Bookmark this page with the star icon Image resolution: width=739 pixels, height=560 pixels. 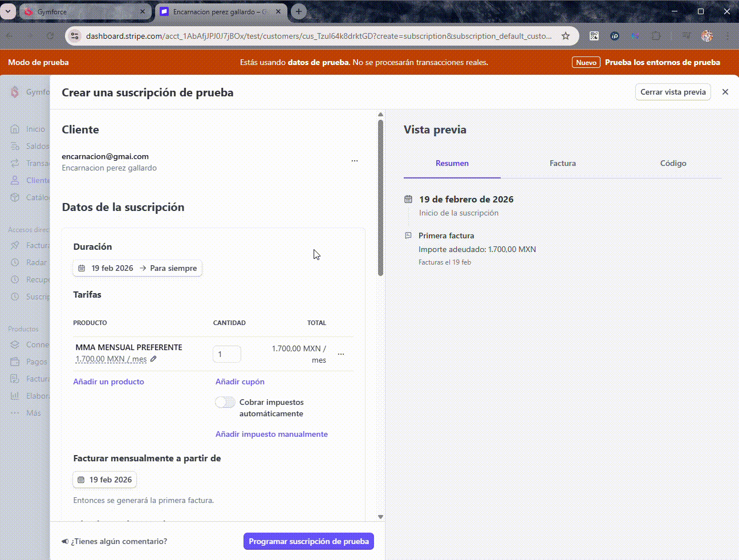[565, 36]
